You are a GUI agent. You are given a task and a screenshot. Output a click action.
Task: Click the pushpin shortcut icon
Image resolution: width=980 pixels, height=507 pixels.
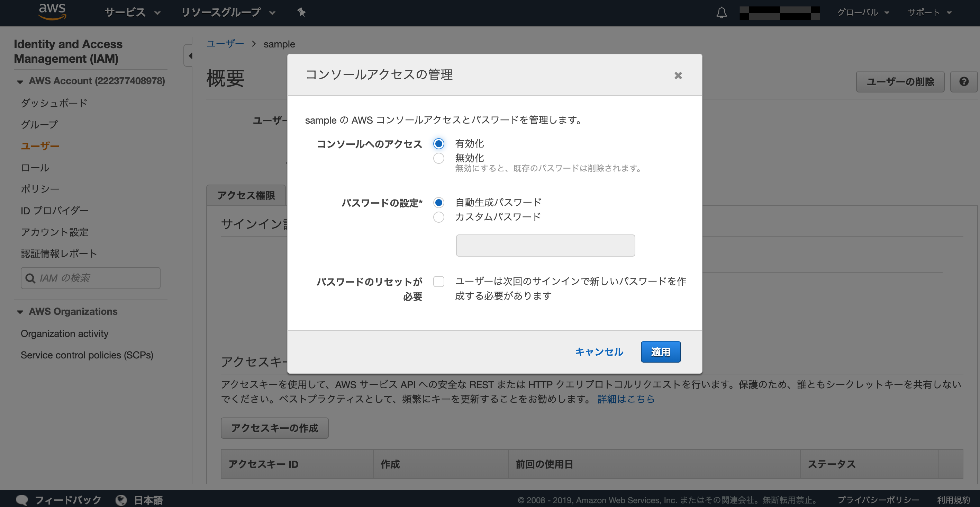(x=301, y=12)
